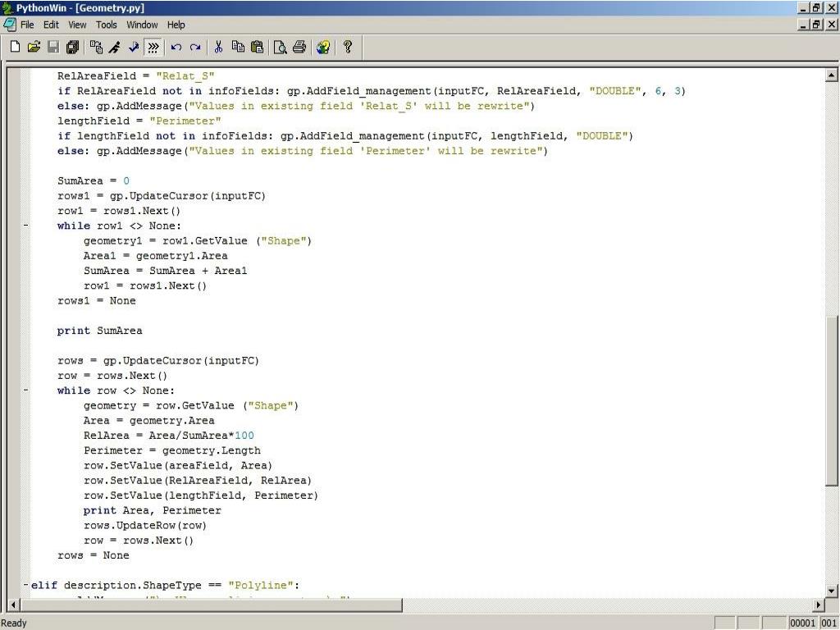This screenshot has width=840, height=630.
Task: Open the Edit menu
Action: [x=51, y=25]
